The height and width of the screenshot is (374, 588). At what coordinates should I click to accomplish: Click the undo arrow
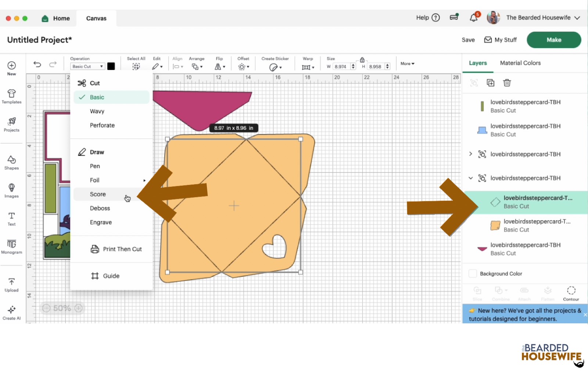[x=37, y=64]
